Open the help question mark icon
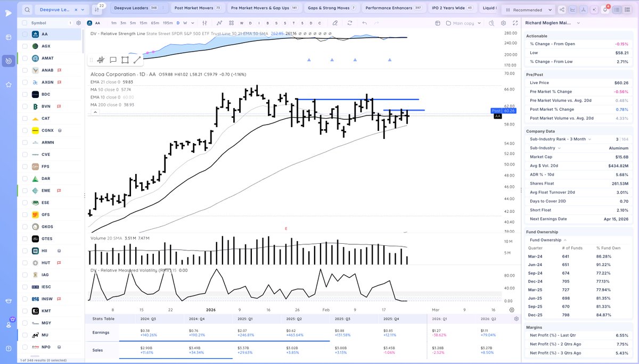This screenshot has width=639, height=364. click(x=9, y=348)
